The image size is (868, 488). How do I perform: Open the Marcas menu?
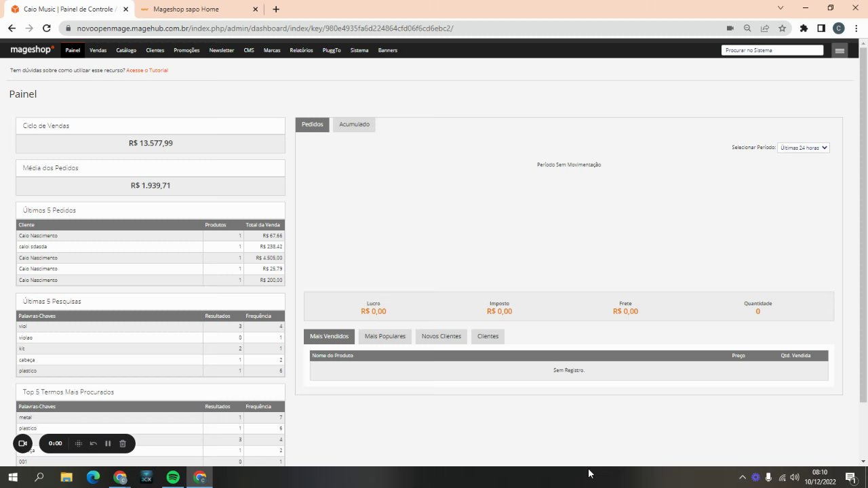tap(272, 50)
